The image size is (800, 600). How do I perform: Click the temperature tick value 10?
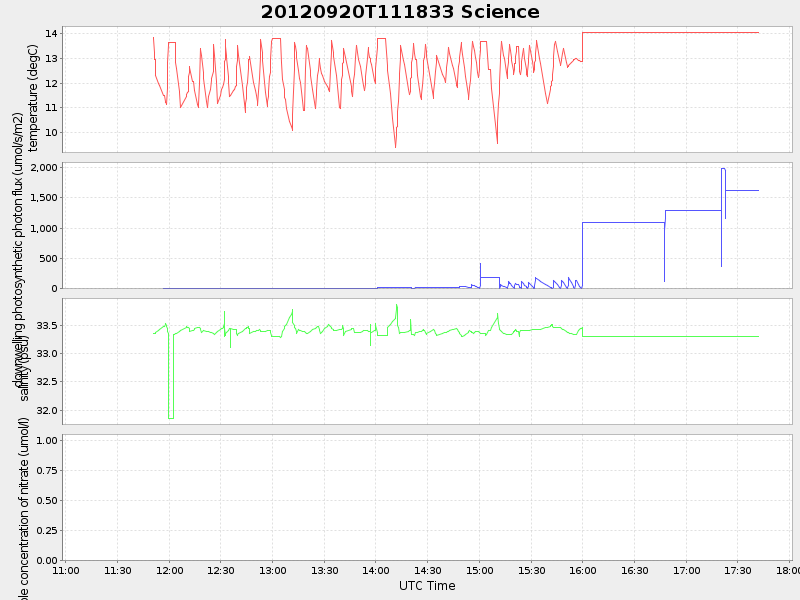(x=51, y=133)
